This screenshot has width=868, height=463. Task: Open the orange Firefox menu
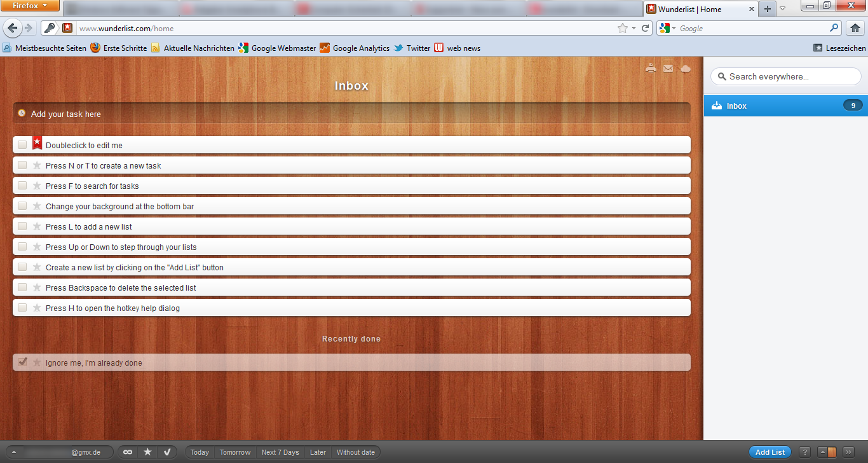[30, 5]
